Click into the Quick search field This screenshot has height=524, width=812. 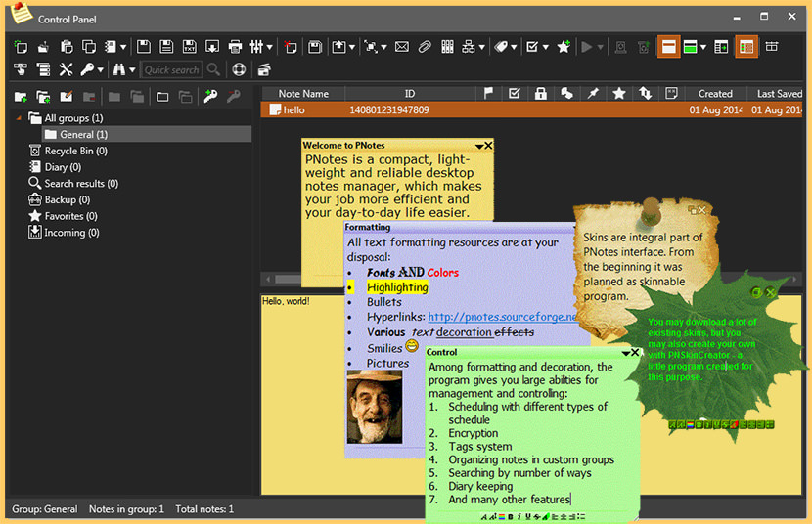click(171, 69)
